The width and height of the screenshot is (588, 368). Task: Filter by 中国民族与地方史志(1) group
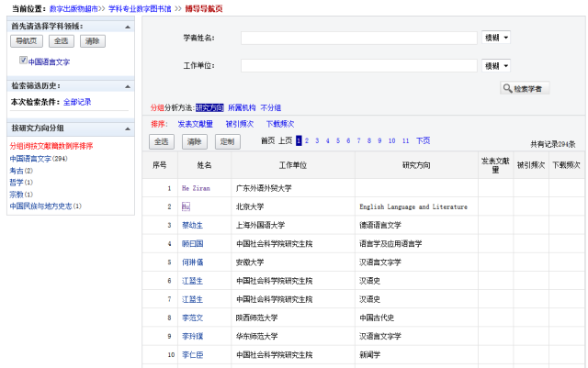46,206
